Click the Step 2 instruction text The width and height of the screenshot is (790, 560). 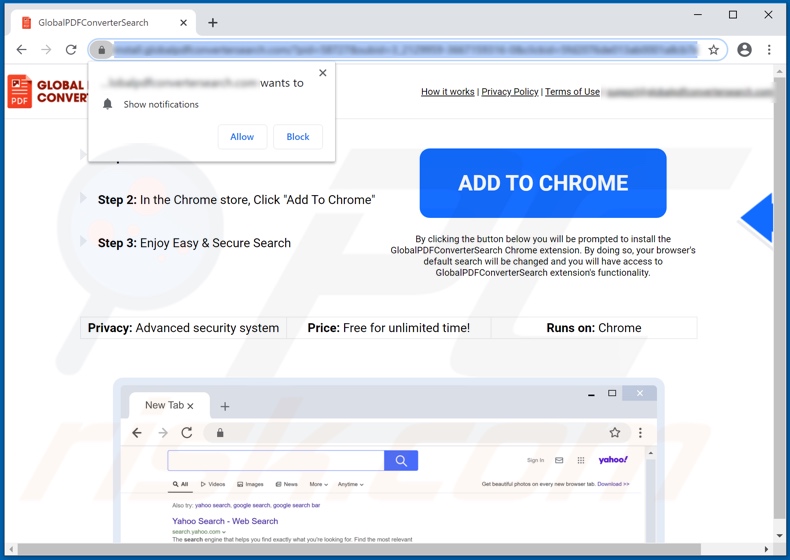point(236,200)
